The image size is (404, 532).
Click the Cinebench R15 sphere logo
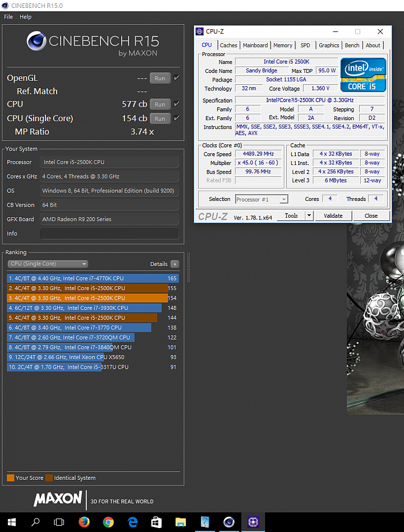(36, 41)
